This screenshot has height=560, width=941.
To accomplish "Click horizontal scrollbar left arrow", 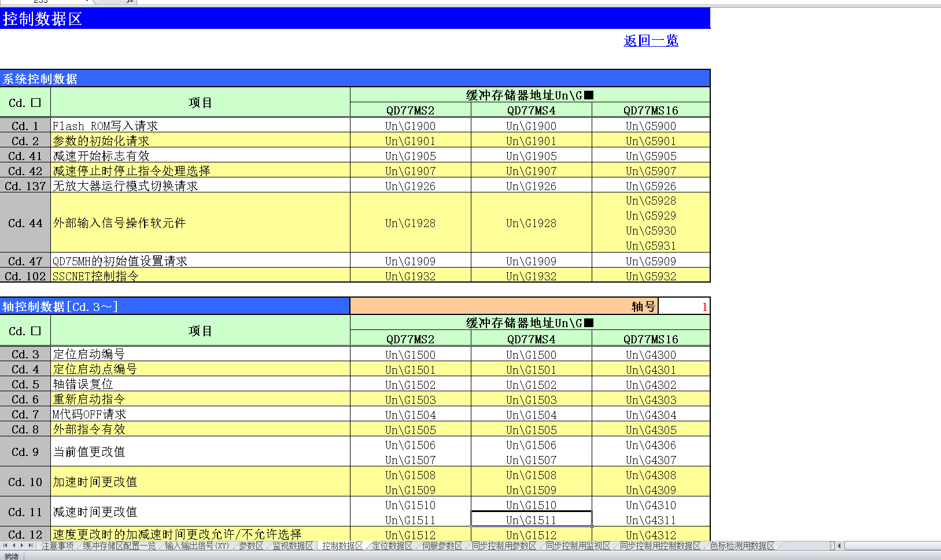I will 839,546.
